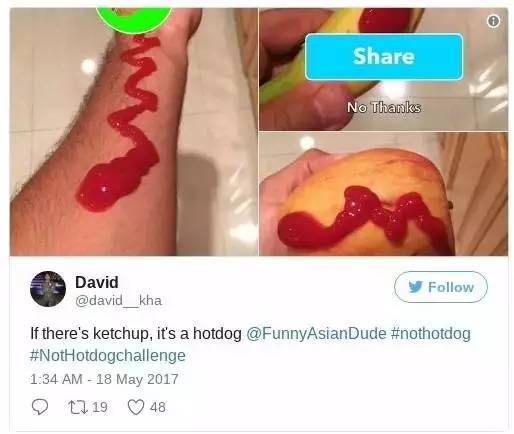View the ketchup apple photo

coord(384,194)
